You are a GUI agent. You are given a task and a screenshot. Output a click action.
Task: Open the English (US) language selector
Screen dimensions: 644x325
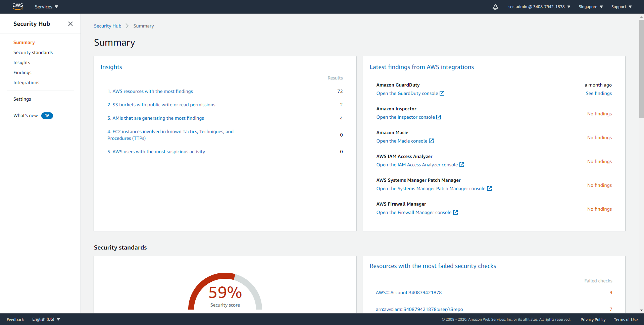46,319
